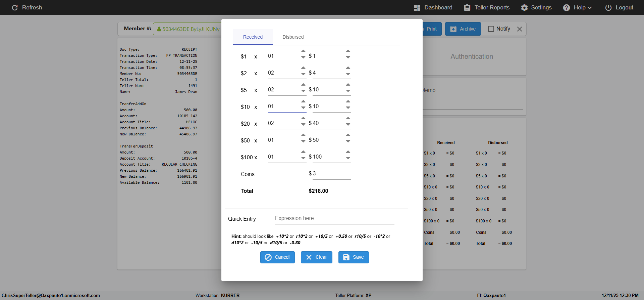Switch to the Received tab
The width and height of the screenshot is (644, 300).
pyautogui.click(x=253, y=37)
